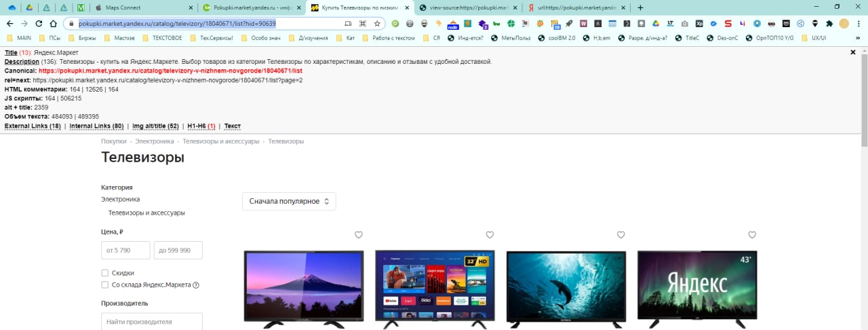
Task: Select sidebar Телевизоры и аксессуары category
Action: click(x=146, y=213)
